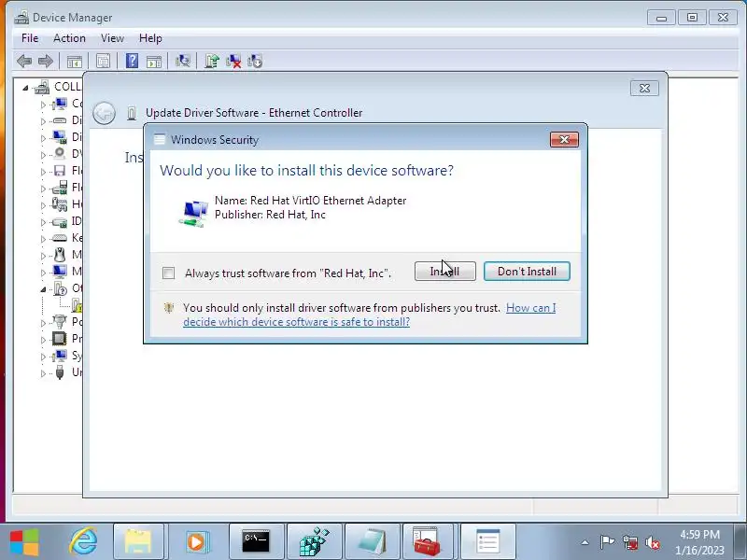
Task: Click Scan for hardware changes toolbar icon
Action: click(x=182, y=61)
